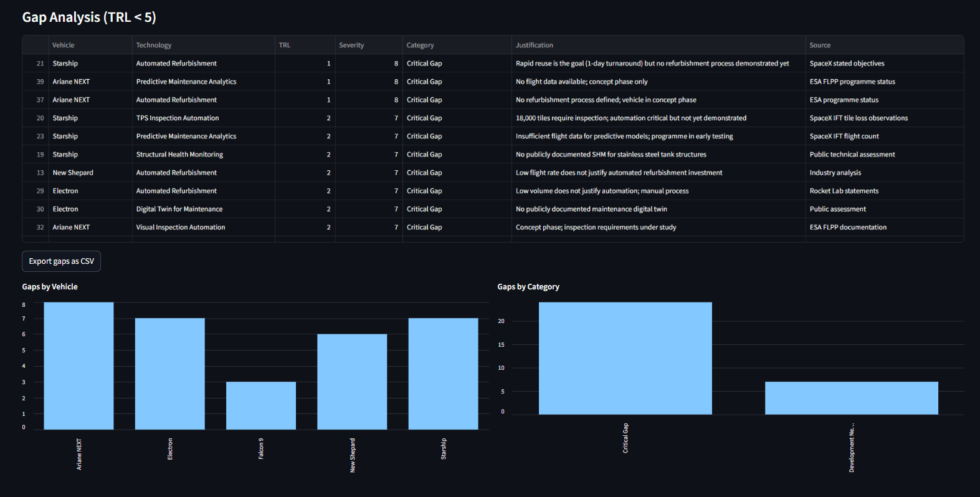980x497 pixels.
Task: Click 'SpaceX IFT tile loss observations' cell
Action: tap(885, 118)
